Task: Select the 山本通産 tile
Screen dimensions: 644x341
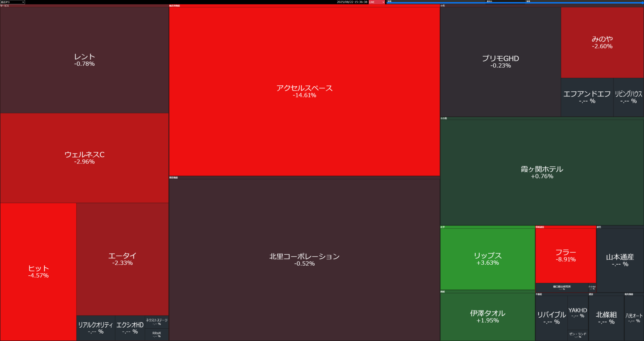Action: pos(620,260)
